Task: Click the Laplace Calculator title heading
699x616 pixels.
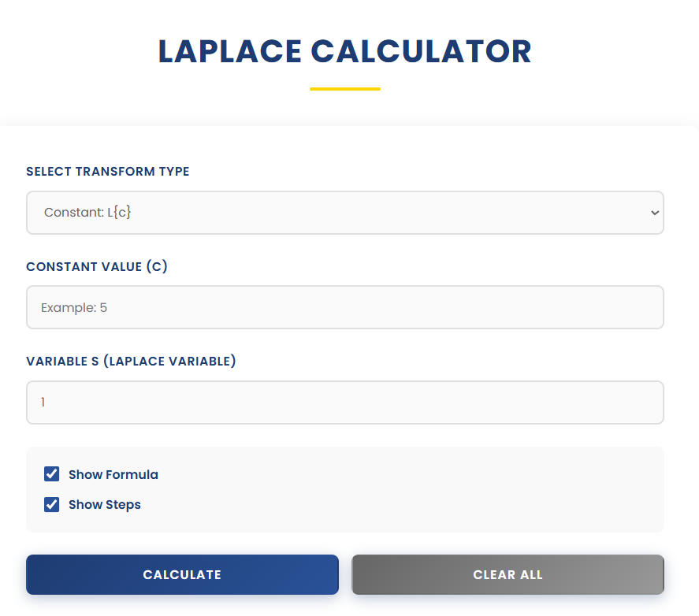Action: coord(344,51)
